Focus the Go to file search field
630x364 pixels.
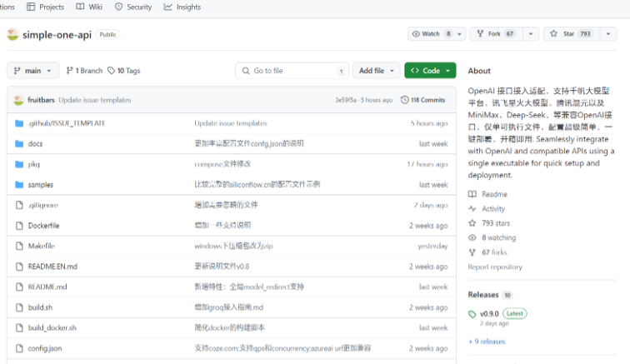292,71
